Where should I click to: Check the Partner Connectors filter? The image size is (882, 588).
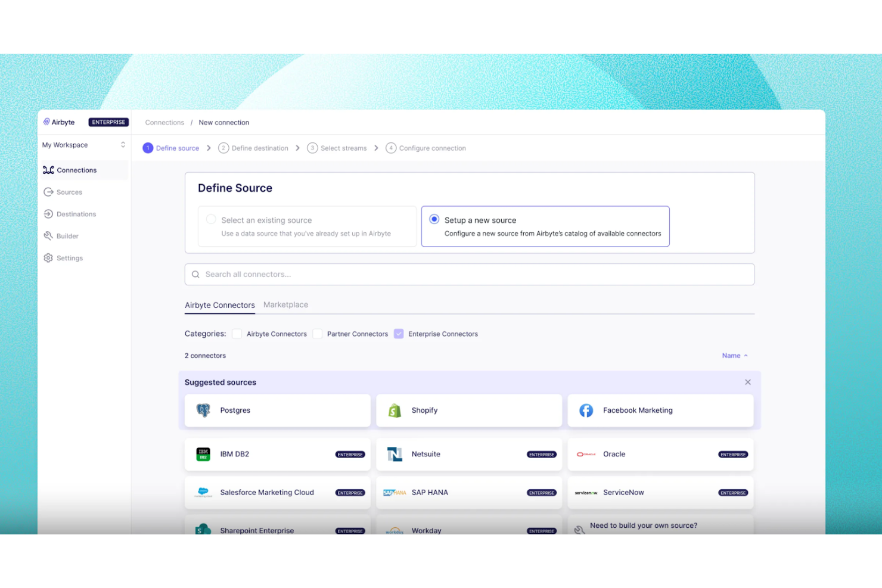318,334
